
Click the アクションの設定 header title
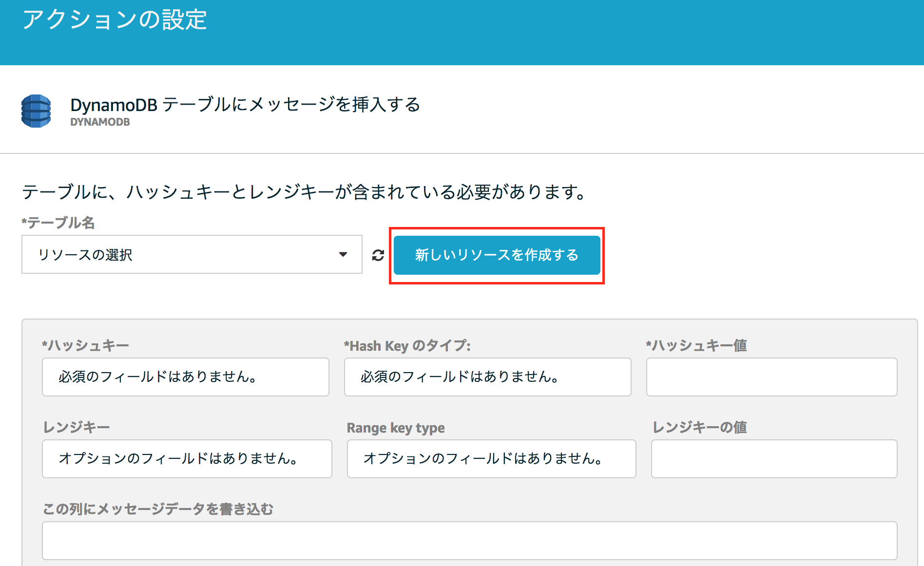click(x=115, y=20)
